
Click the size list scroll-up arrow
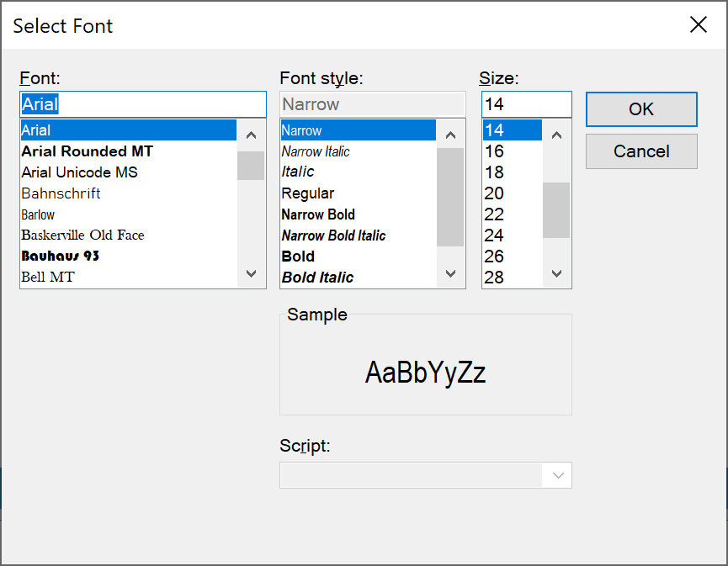[x=556, y=135]
